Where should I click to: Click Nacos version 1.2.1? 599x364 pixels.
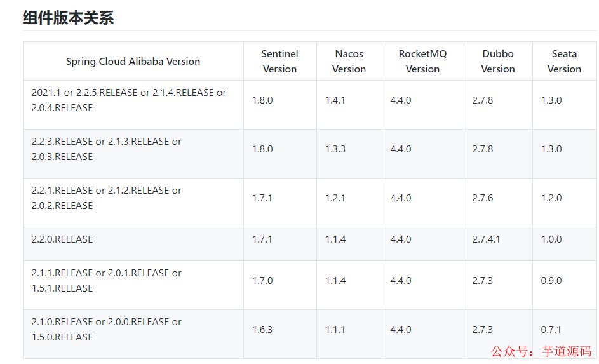tap(335, 198)
